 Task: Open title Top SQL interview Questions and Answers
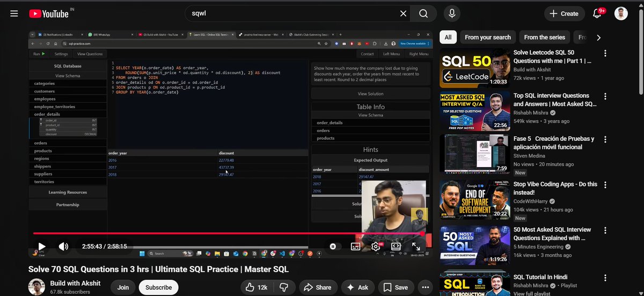coord(555,100)
